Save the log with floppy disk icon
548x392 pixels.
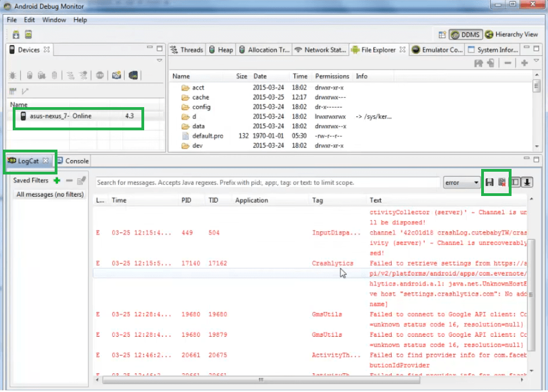point(489,182)
